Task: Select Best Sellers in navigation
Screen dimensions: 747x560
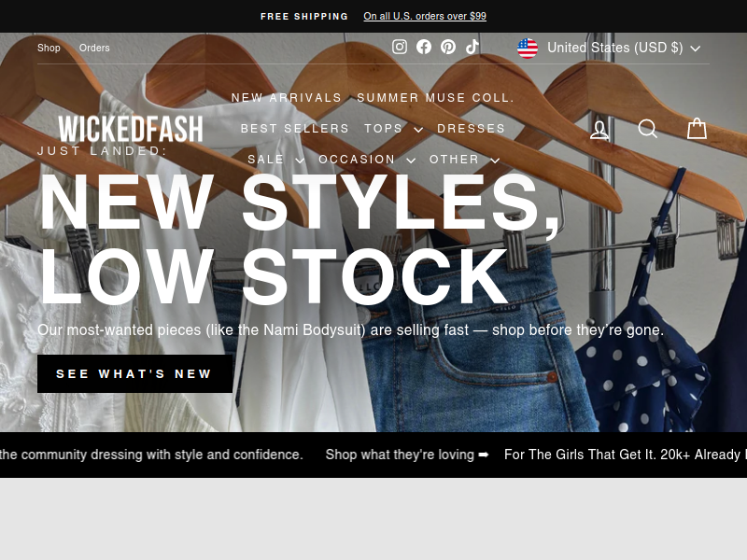Action: [x=295, y=129]
